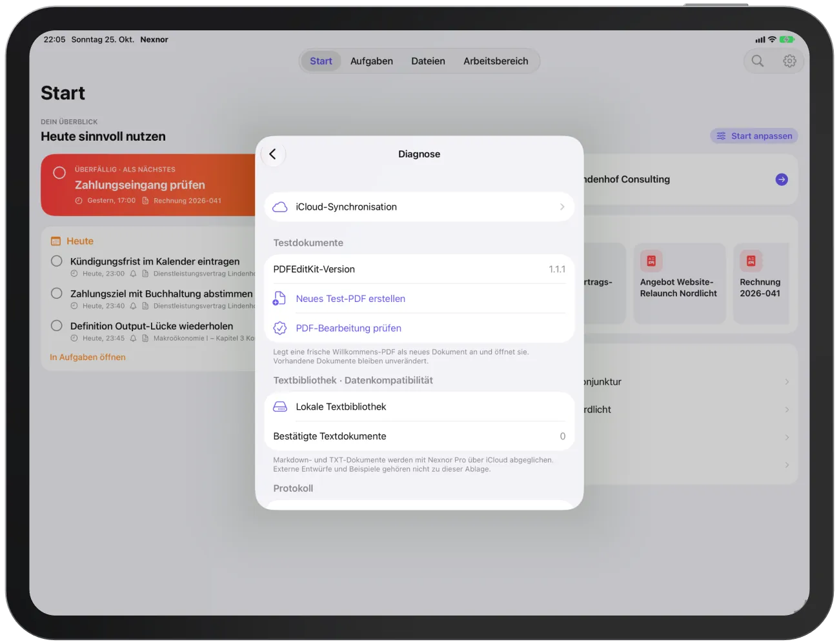Click the PDFEditKit-Version value 1.1.1
Image resolution: width=839 pixels, height=644 pixels.
point(557,270)
